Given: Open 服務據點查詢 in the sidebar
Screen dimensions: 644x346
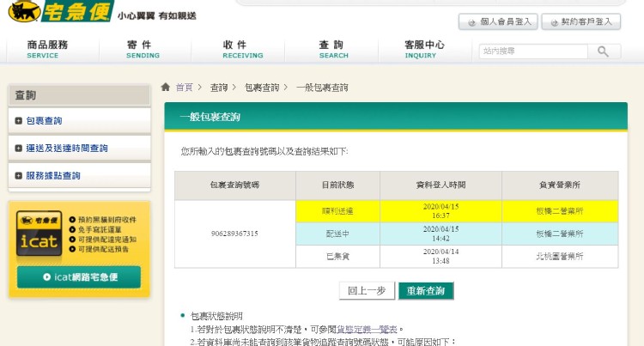Looking at the screenshot, I should (x=53, y=176).
